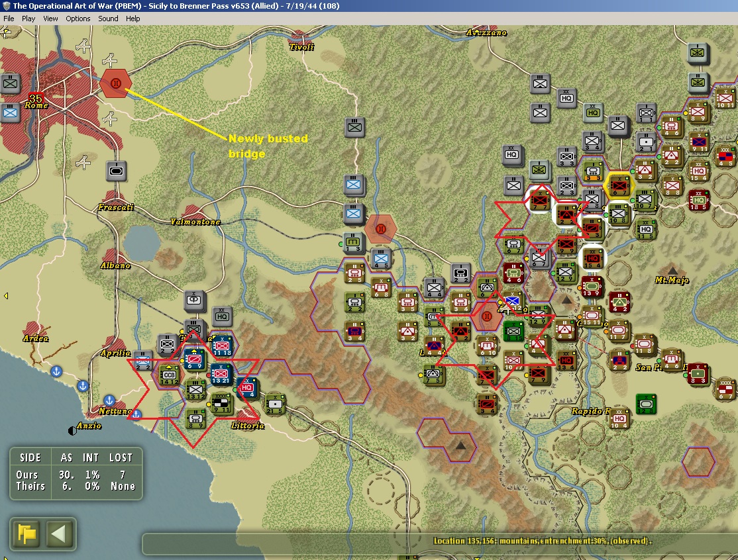The width and height of the screenshot is (738, 560).
Task: Open the Help menu
Action: tap(132, 19)
